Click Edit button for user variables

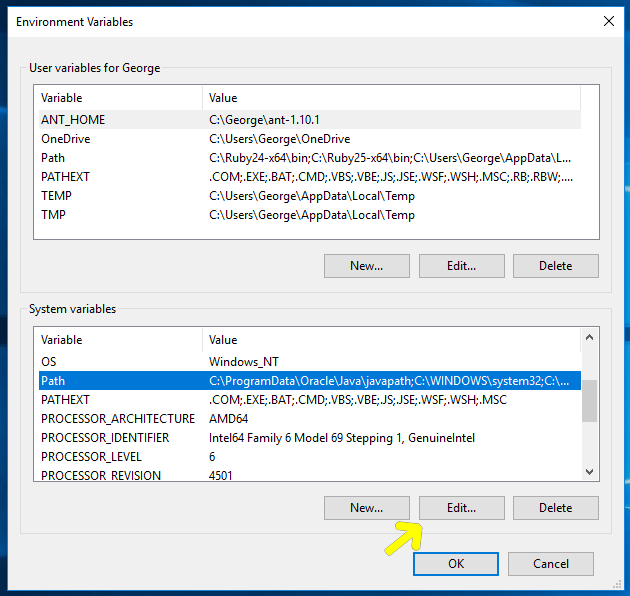point(462,266)
